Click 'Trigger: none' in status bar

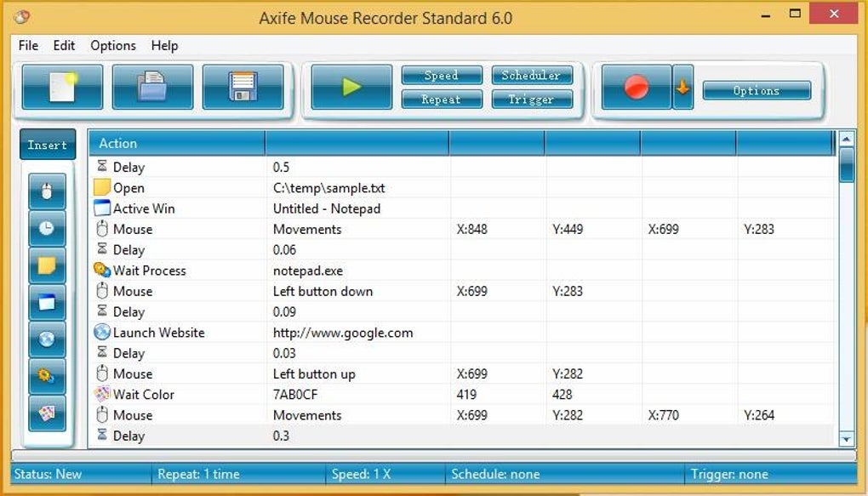(729, 475)
